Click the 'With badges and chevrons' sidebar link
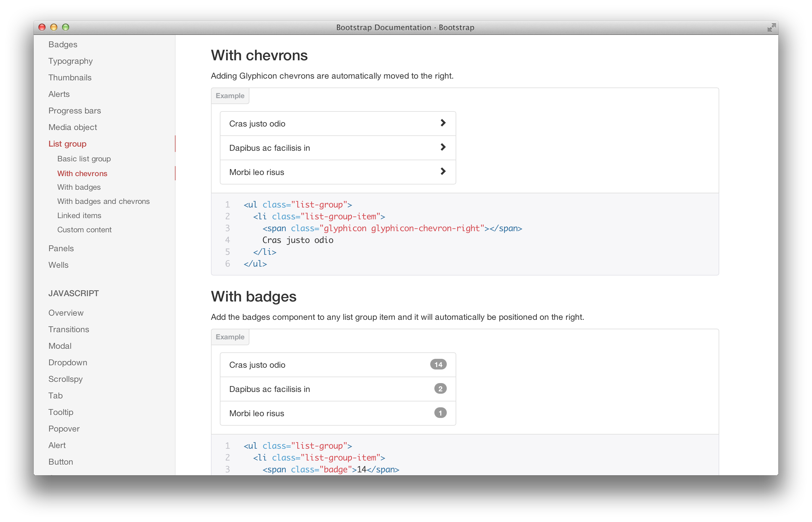This screenshot has width=812, height=522. (104, 201)
